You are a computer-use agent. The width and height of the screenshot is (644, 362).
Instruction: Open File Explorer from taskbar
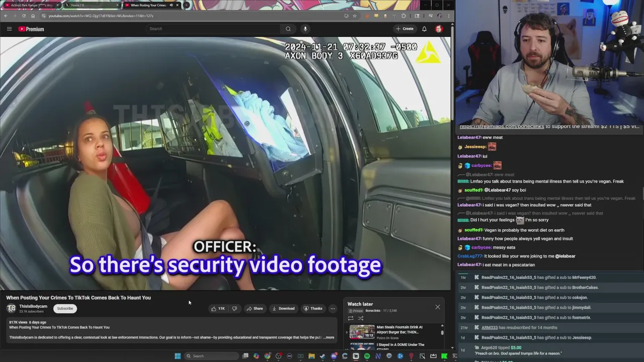pyautogui.click(x=311, y=356)
